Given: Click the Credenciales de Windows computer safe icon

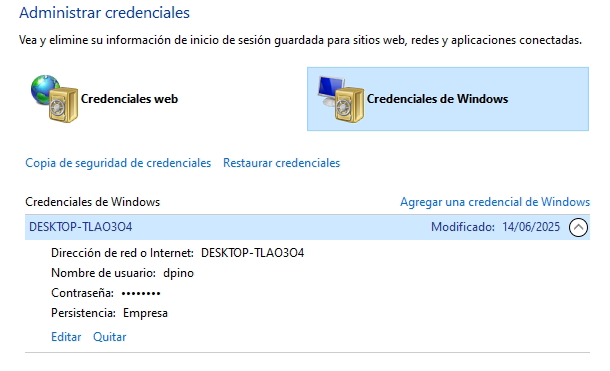Looking at the screenshot, I should pos(341,99).
